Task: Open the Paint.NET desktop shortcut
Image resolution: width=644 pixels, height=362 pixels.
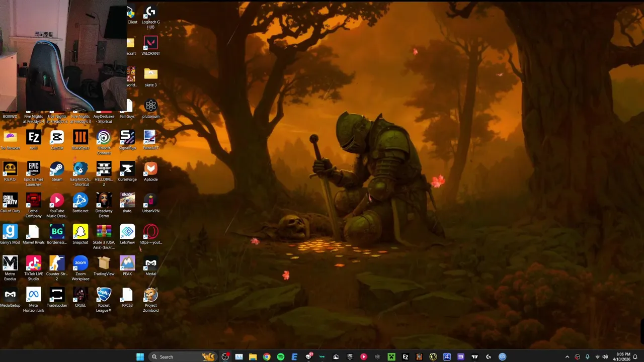Action: pos(150,140)
